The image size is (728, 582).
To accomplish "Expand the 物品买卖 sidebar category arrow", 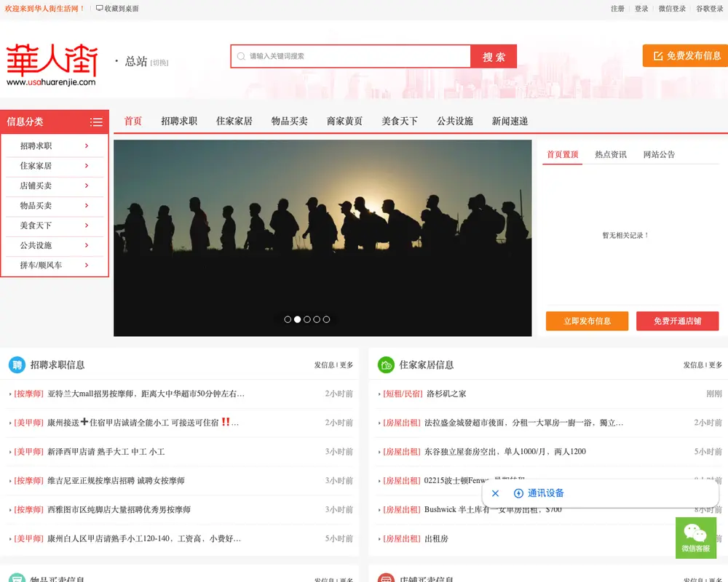I will coord(87,206).
